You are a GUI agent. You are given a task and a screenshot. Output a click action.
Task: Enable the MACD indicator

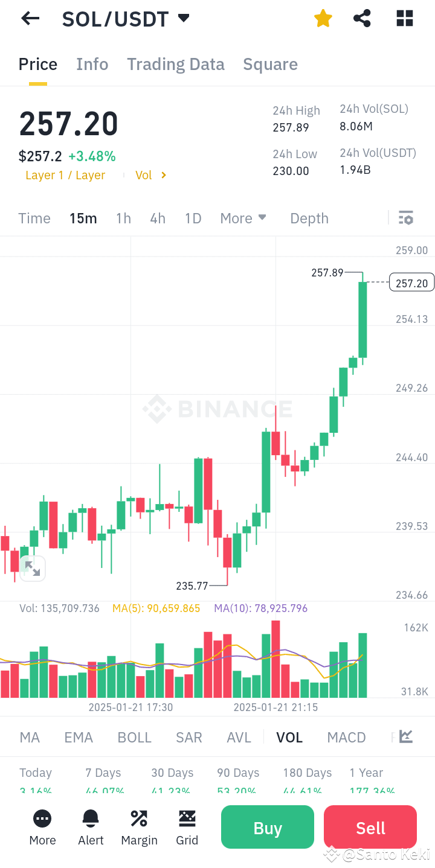click(346, 737)
